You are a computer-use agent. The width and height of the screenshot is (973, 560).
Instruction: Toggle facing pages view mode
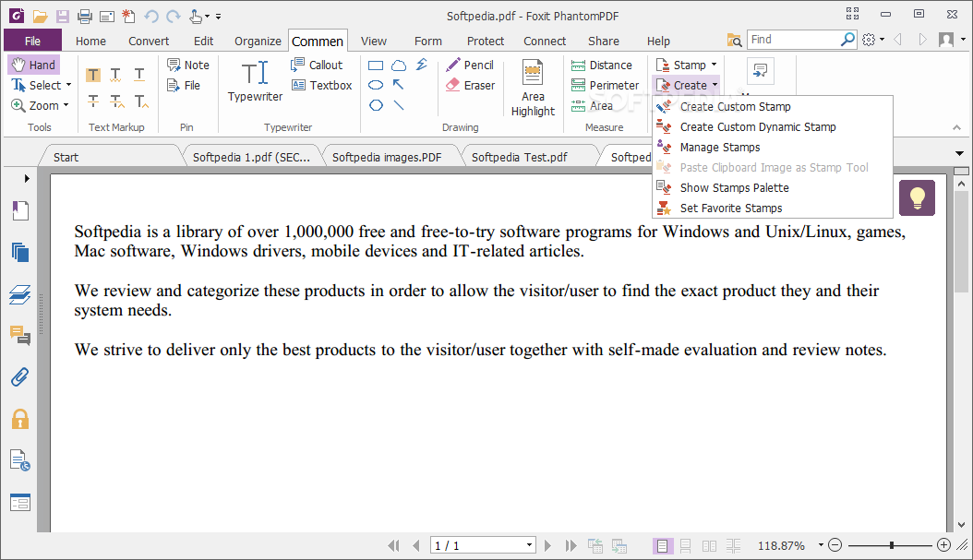pos(709,546)
